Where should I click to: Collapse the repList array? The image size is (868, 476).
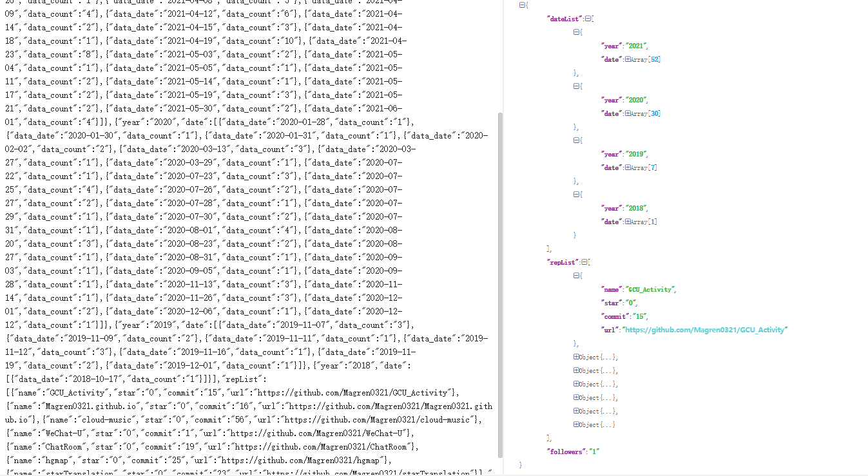coord(584,262)
